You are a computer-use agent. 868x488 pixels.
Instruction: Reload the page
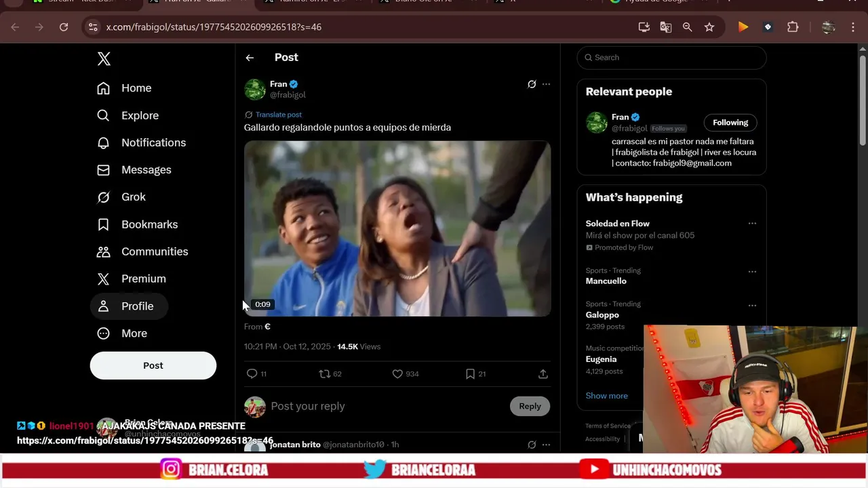[64, 27]
